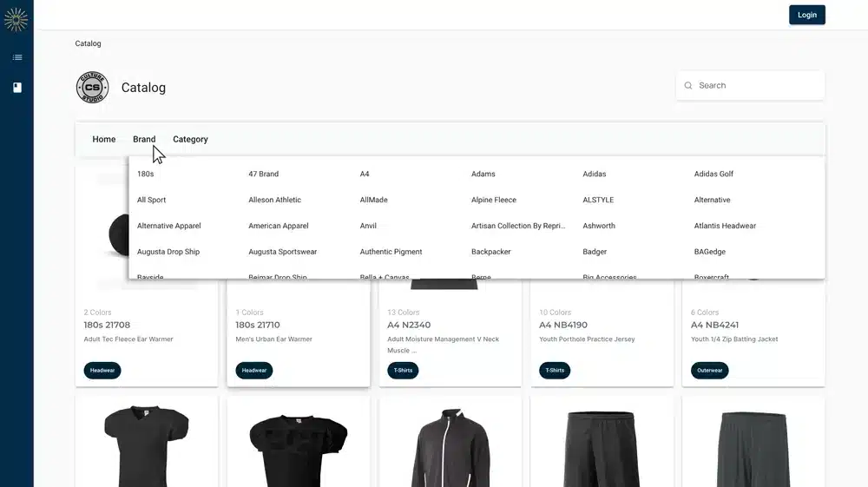Open the sidebar list menu icon
Image resolution: width=868 pixels, height=487 pixels.
[x=17, y=57]
